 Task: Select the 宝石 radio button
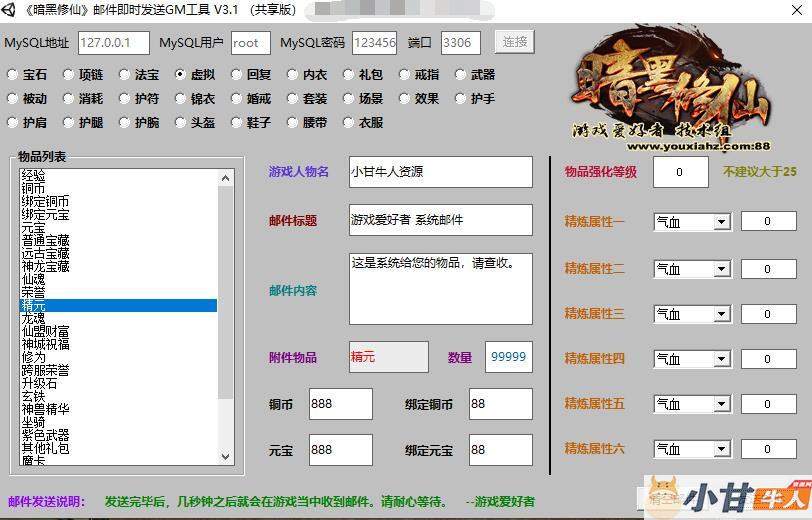[x=12, y=75]
